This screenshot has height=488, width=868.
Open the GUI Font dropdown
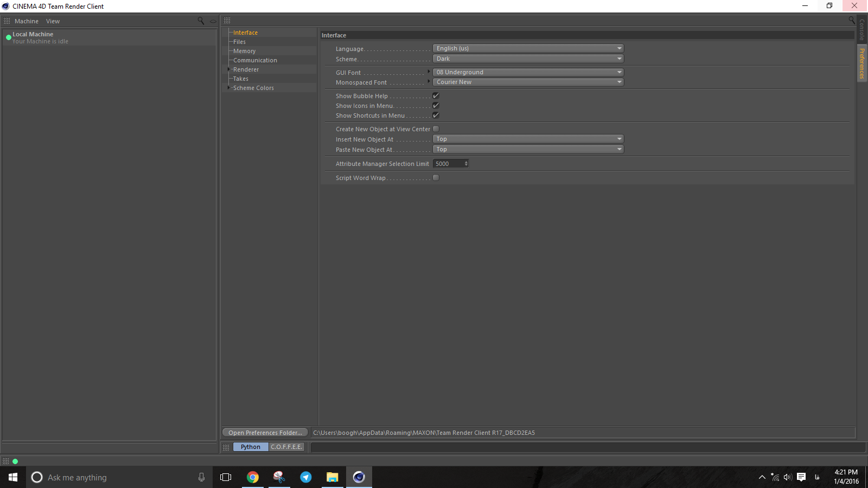528,72
